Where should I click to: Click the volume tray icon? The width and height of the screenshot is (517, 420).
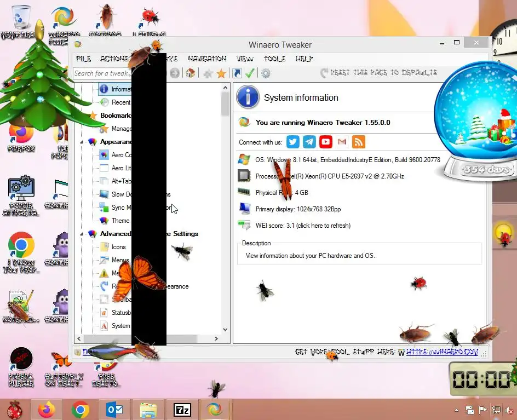coord(510,410)
